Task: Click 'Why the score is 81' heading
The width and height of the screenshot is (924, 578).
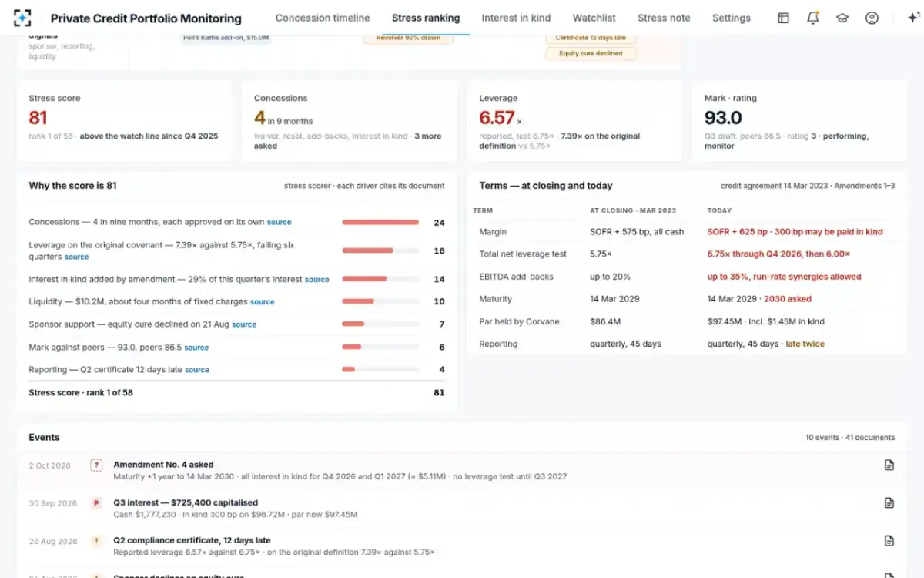Action: pos(73,186)
